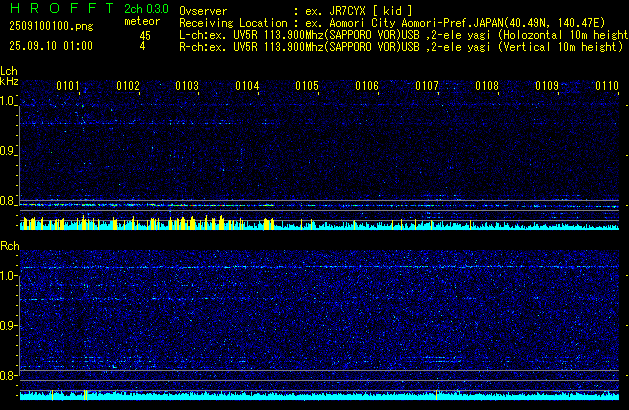This screenshot has width=629, height=410.
Task: Click the 0105 time marker
Action: pyautogui.click(x=307, y=86)
